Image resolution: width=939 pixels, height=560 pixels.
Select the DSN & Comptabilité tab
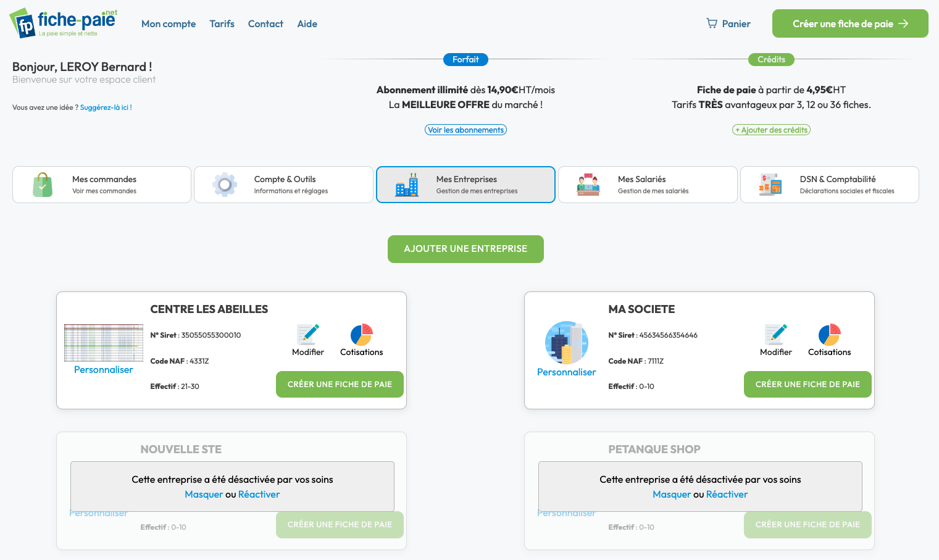[830, 185]
